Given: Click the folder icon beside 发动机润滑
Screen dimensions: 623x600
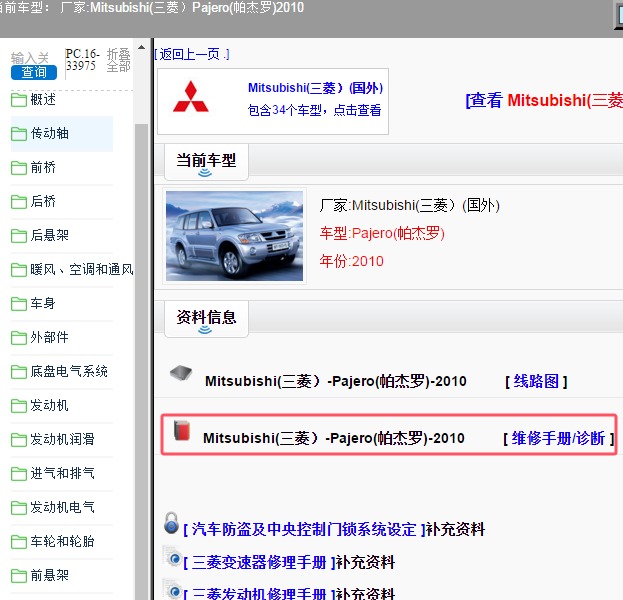Looking at the screenshot, I should coord(19,439).
